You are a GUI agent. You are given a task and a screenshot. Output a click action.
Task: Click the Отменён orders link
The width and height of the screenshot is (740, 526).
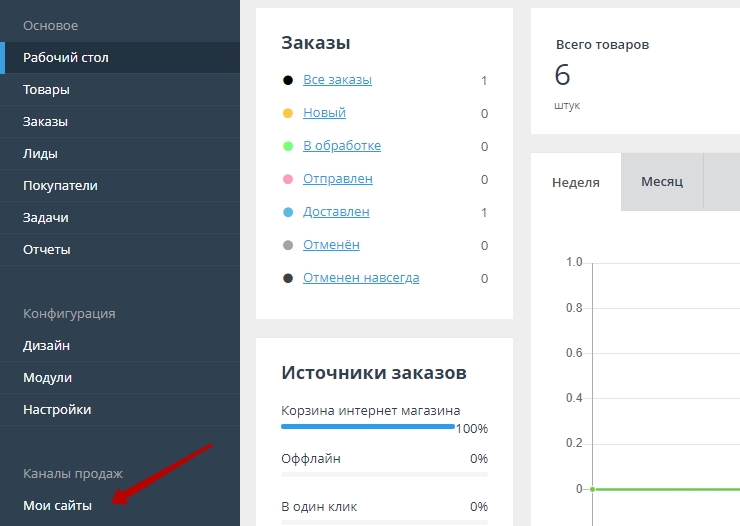click(331, 245)
